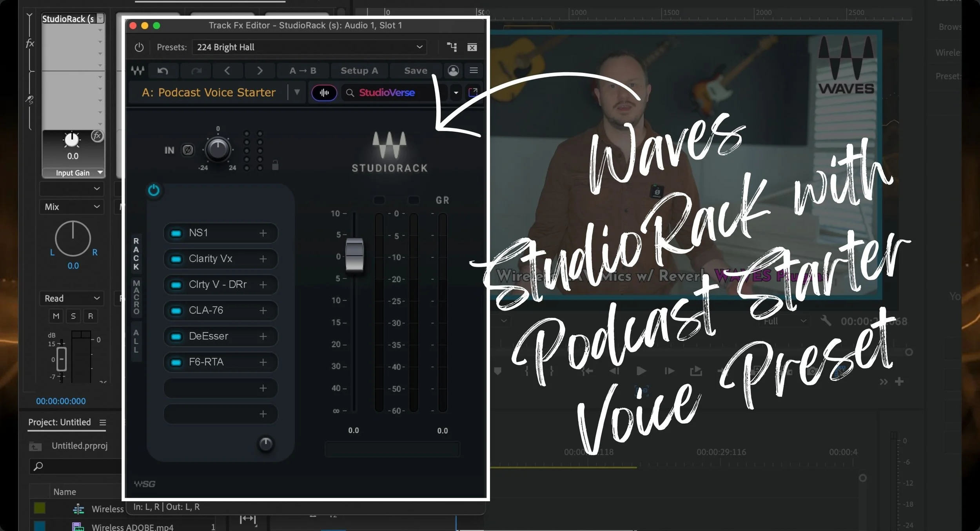
Task: Click the pop-out window icon beside StudioVerse
Action: [x=473, y=93]
